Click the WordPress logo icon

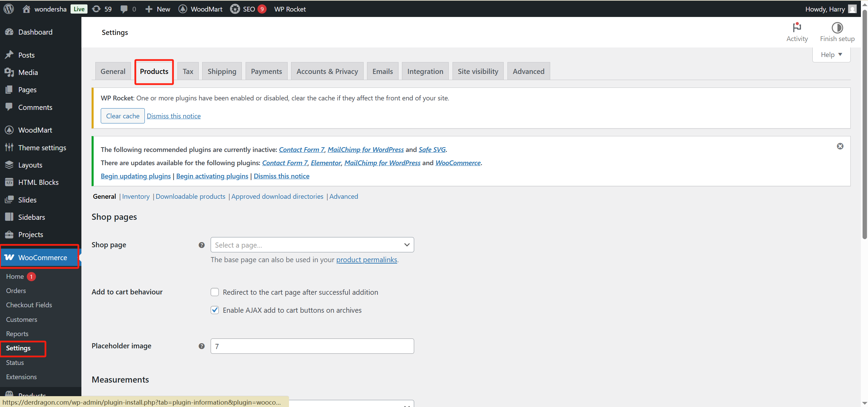[x=8, y=9]
